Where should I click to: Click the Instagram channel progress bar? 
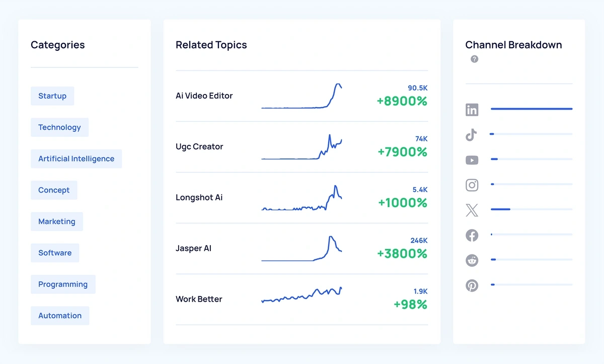tap(532, 184)
